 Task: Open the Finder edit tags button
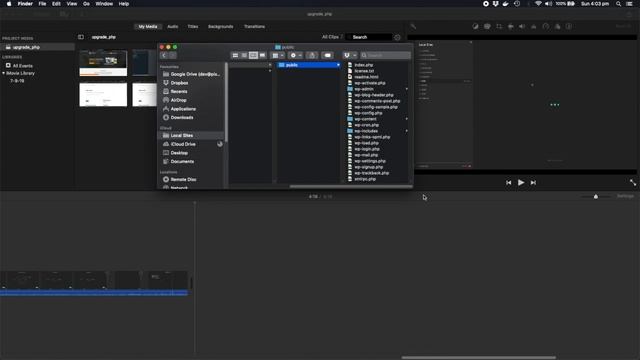point(327,55)
